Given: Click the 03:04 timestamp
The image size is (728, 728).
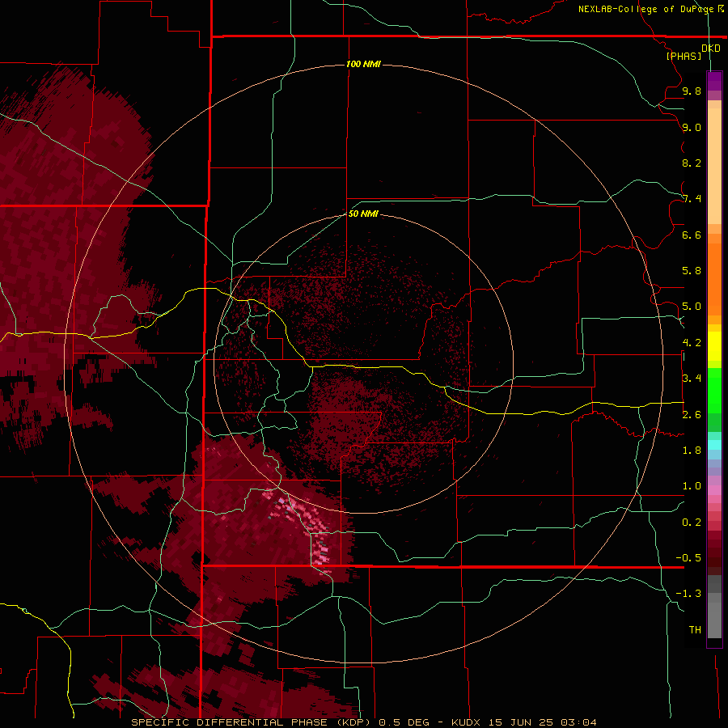Looking at the screenshot, I should click(578, 722).
